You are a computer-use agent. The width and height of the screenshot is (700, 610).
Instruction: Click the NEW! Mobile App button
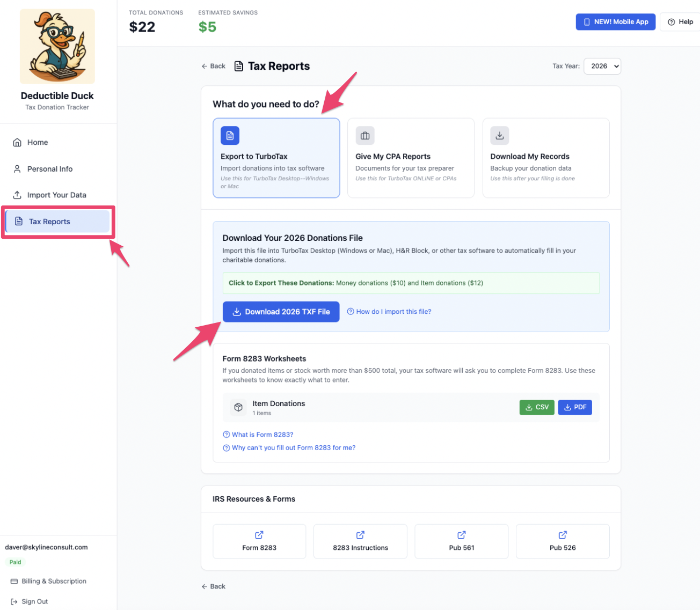[615, 22]
